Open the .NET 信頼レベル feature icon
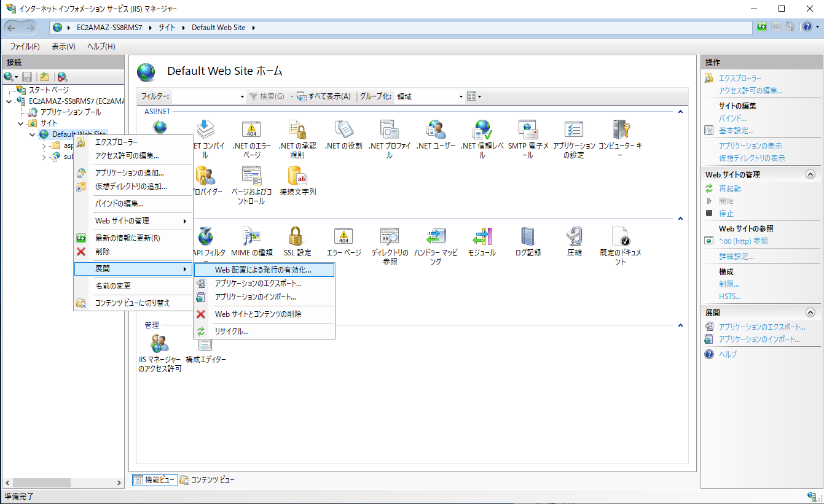This screenshot has height=504, width=824. pos(482,130)
